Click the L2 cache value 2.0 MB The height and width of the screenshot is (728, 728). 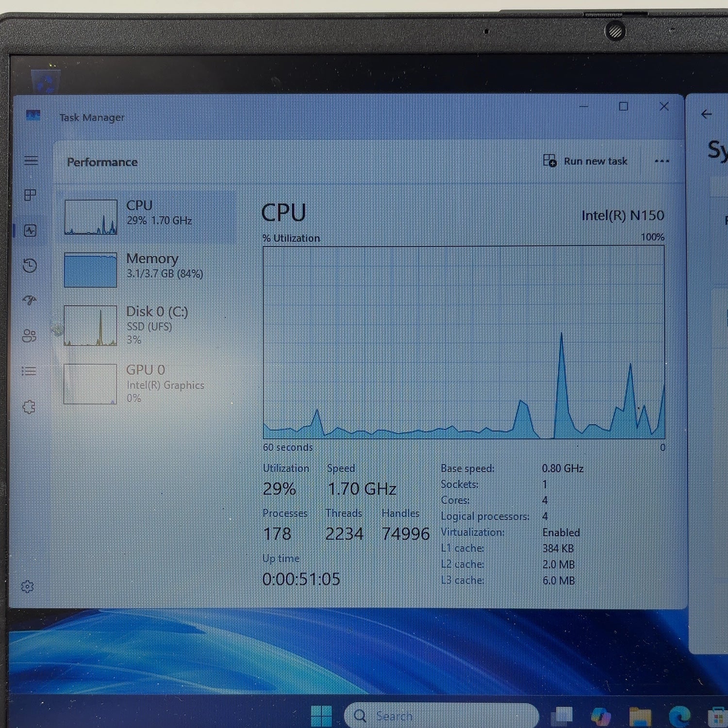tap(559, 564)
